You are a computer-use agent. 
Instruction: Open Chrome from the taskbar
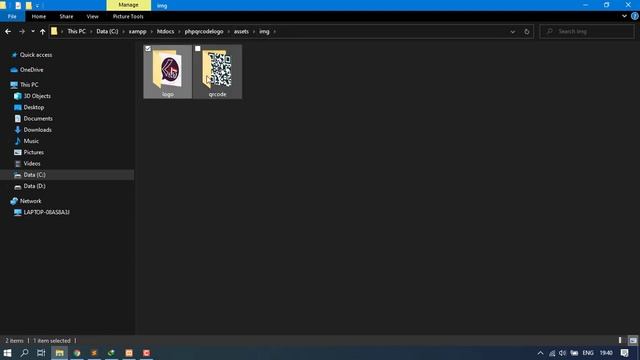click(77, 353)
